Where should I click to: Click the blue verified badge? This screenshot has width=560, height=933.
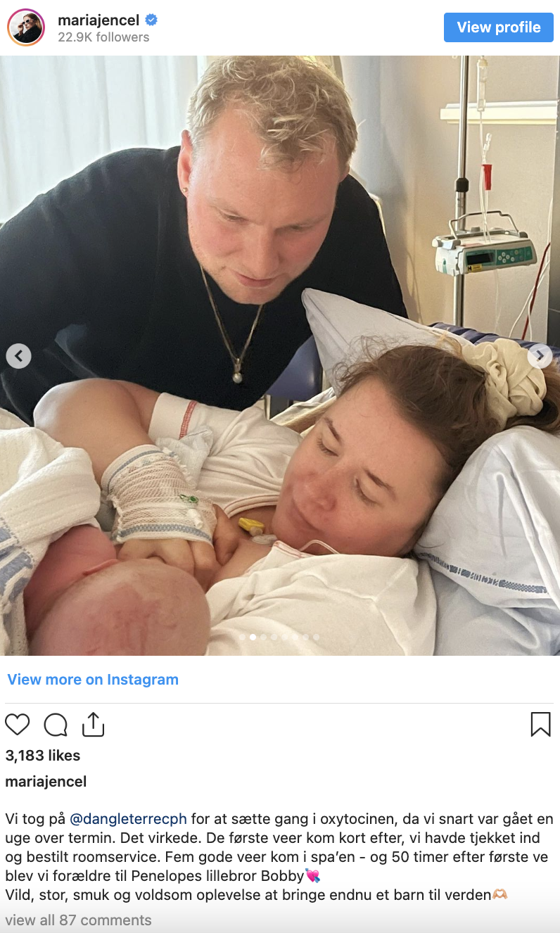point(151,20)
